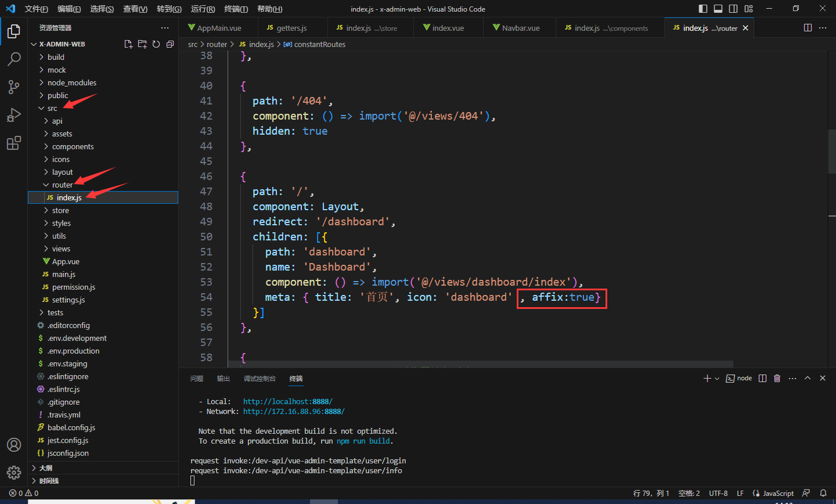Collapse all folders in explorer

coord(170,44)
